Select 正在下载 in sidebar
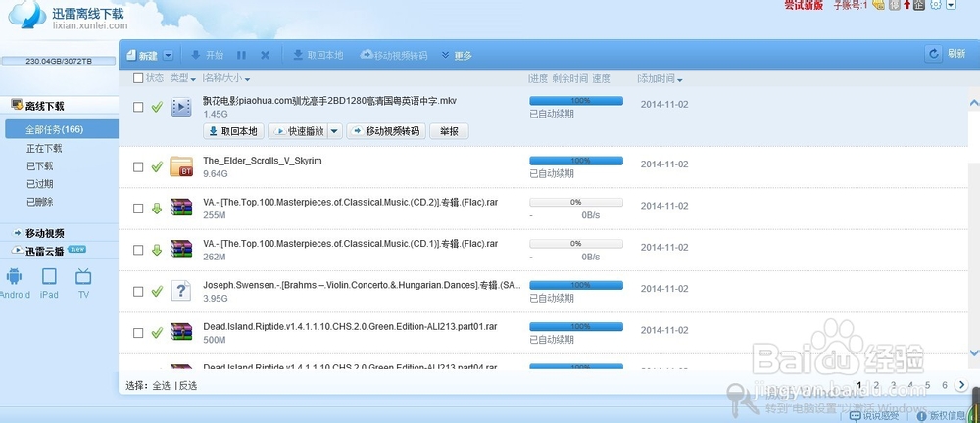The width and height of the screenshot is (980, 423). coord(44,148)
